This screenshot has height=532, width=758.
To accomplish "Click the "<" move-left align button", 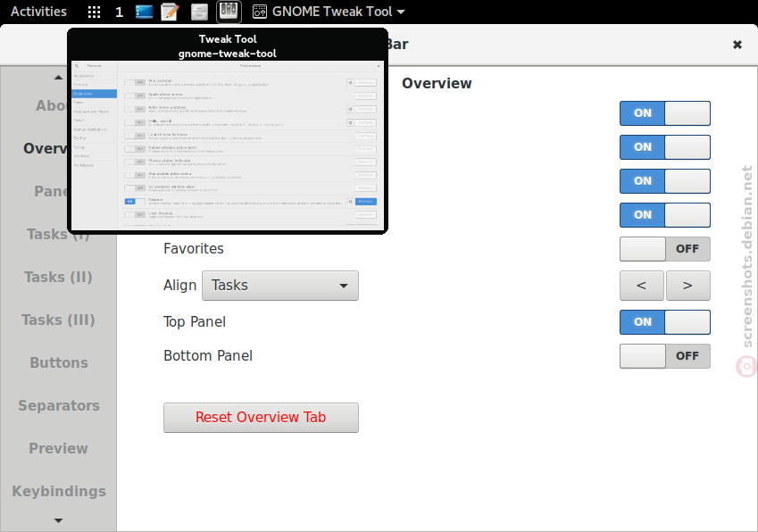I will coord(642,286).
